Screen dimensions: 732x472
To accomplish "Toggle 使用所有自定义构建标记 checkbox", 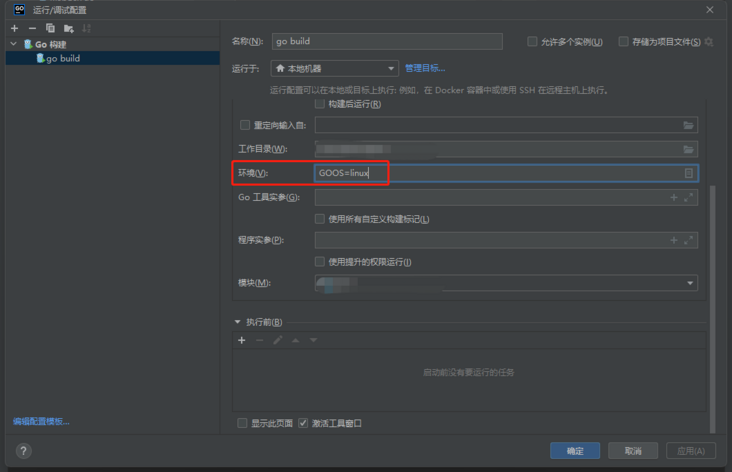I will point(320,219).
